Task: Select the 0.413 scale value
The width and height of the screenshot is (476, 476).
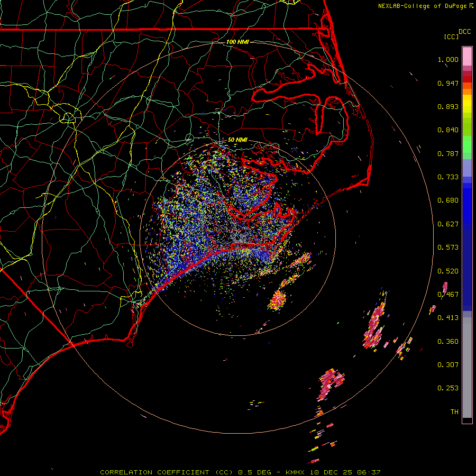Action: coord(448,318)
